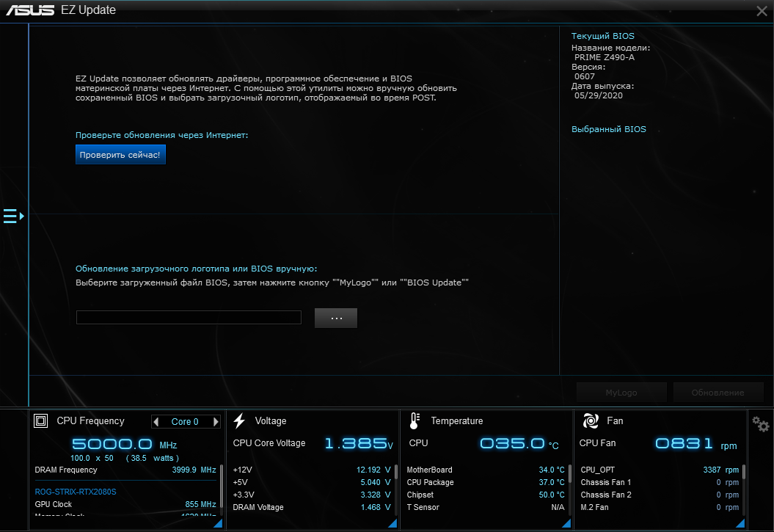
Task: Click the model name 'PRIME Z490-A'
Action: [605, 57]
